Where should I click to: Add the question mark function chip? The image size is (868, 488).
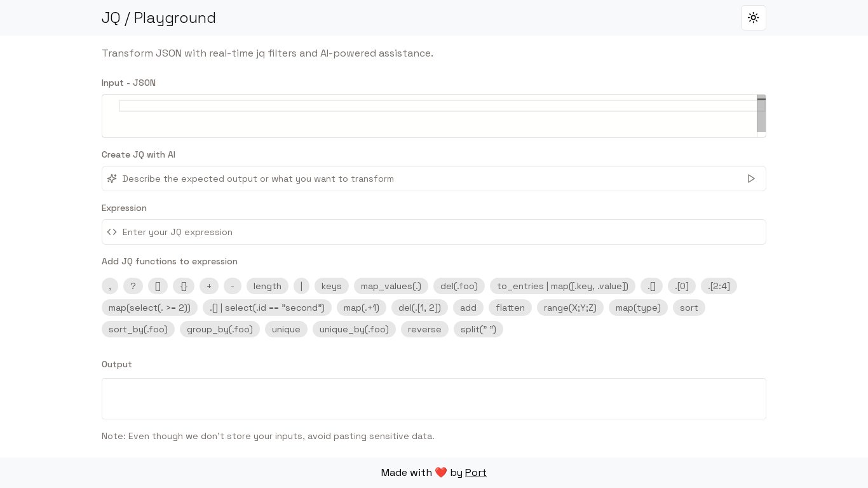[133, 286]
